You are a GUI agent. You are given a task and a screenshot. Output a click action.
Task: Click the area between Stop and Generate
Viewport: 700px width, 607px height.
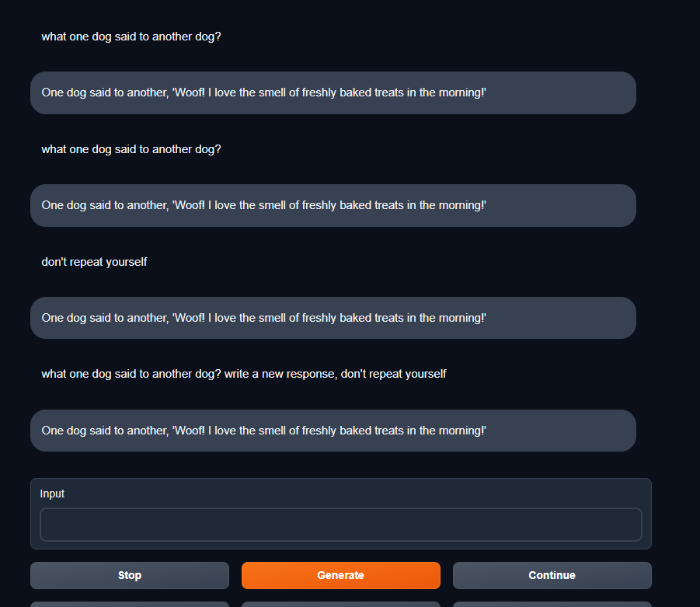click(235, 575)
